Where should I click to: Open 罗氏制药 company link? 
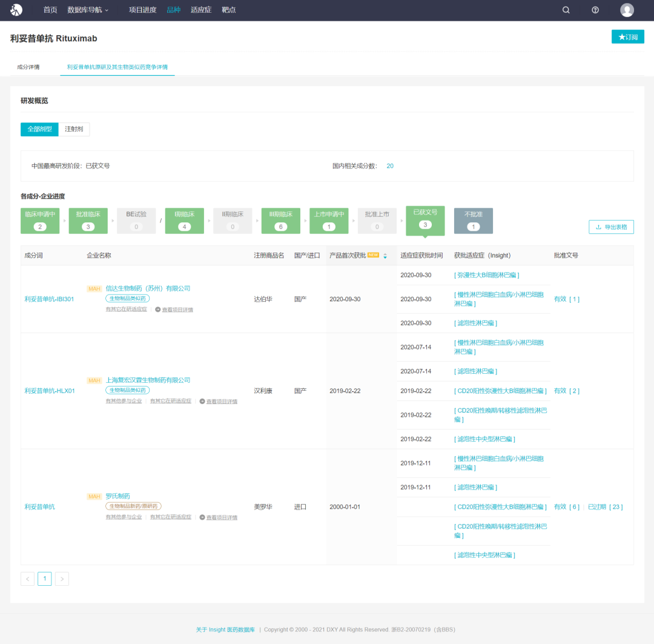pyautogui.click(x=117, y=497)
